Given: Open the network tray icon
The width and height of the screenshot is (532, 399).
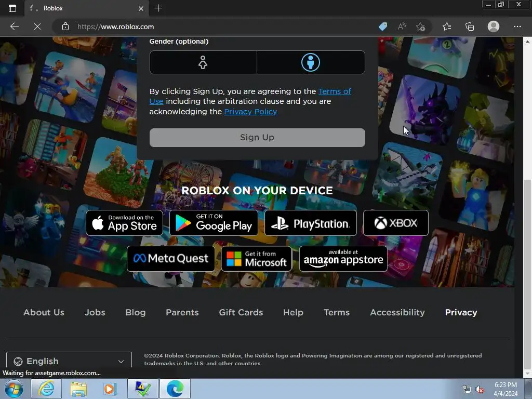Looking at the screenshot, I should coord(467,390).
